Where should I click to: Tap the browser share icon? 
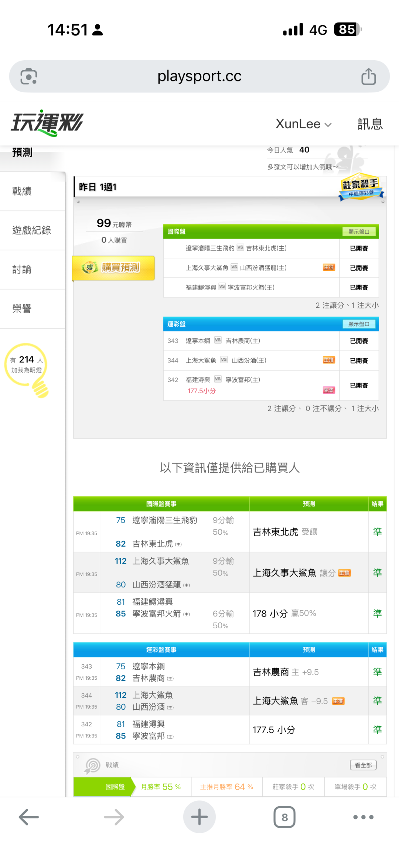(368, 77)
